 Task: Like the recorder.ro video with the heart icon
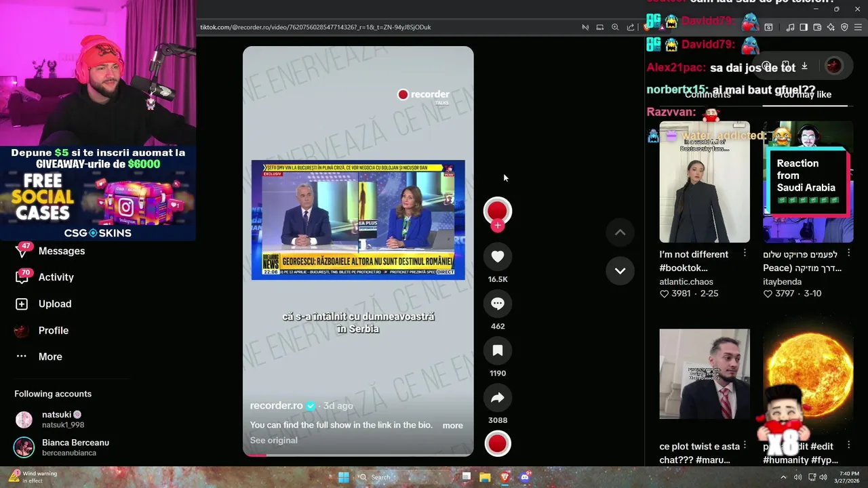pyautogui.click(x=498, y=257)
